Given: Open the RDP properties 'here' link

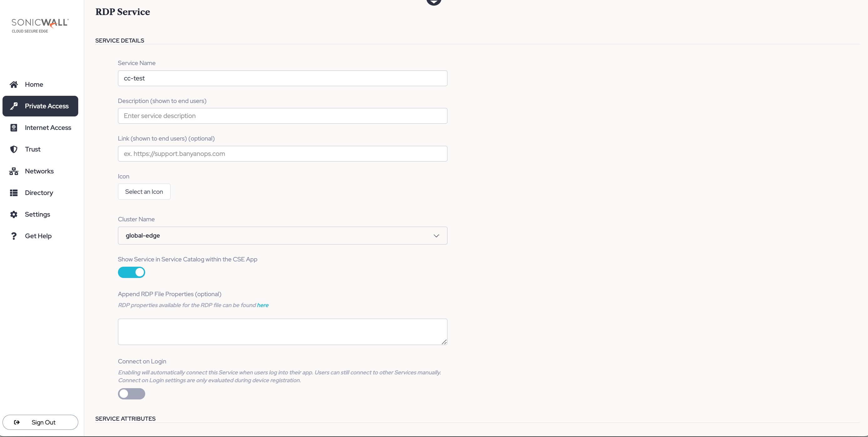Looking at the screenshot, I should 263,305.
